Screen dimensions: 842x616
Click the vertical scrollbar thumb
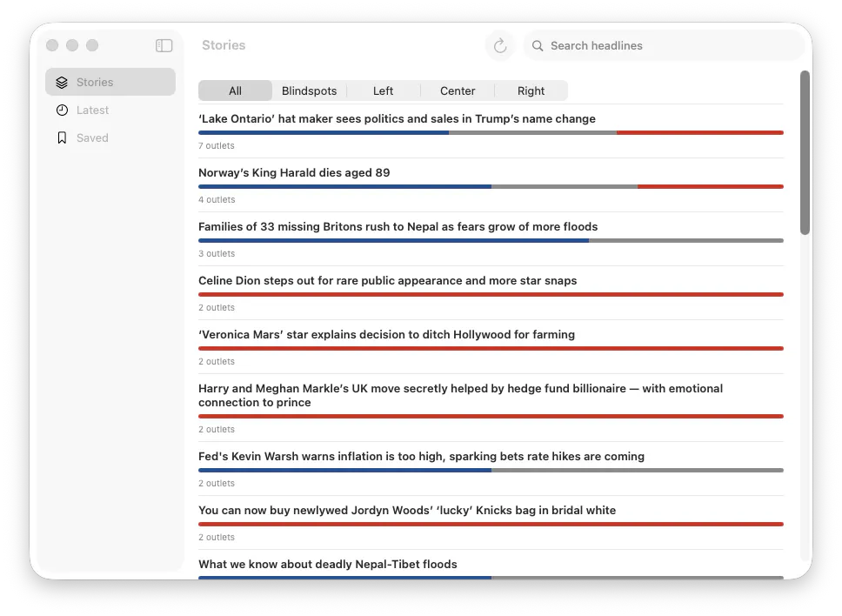pyautogui.click(x=805, y=152)
